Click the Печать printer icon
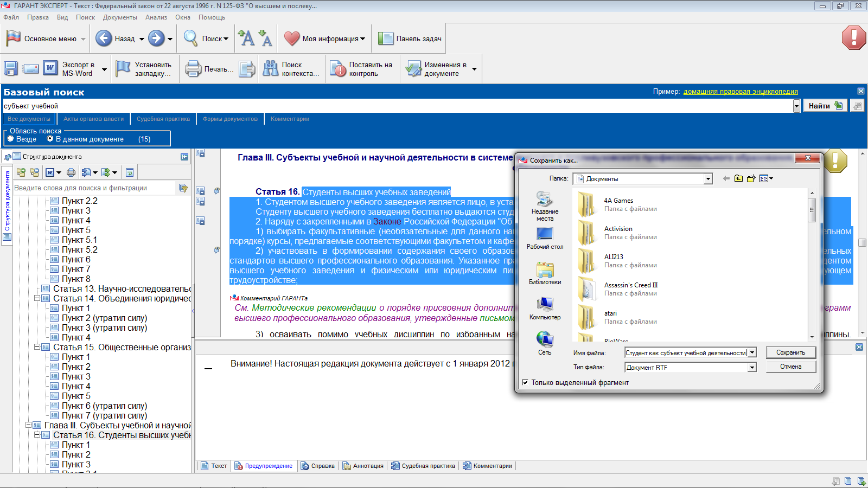This screenshot has width=868, height=488. pos(193,69)
